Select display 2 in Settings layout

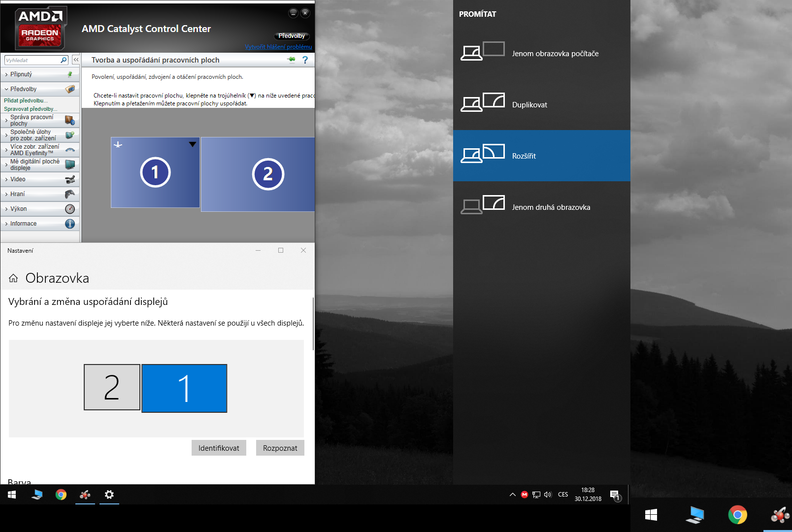[x=112, y=387]
